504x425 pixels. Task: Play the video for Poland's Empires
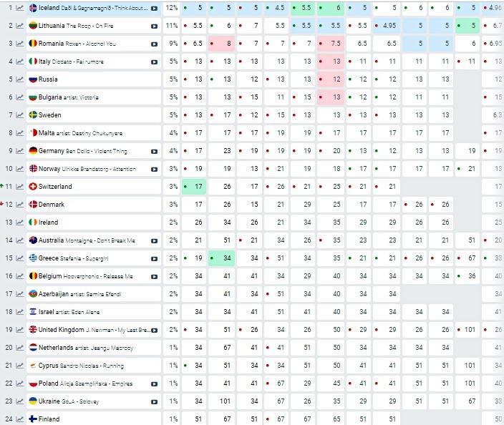click(x=155, y=384)
